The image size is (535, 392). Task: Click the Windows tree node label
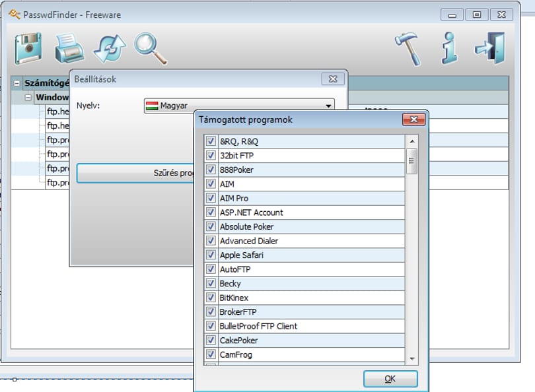(52, 97)
